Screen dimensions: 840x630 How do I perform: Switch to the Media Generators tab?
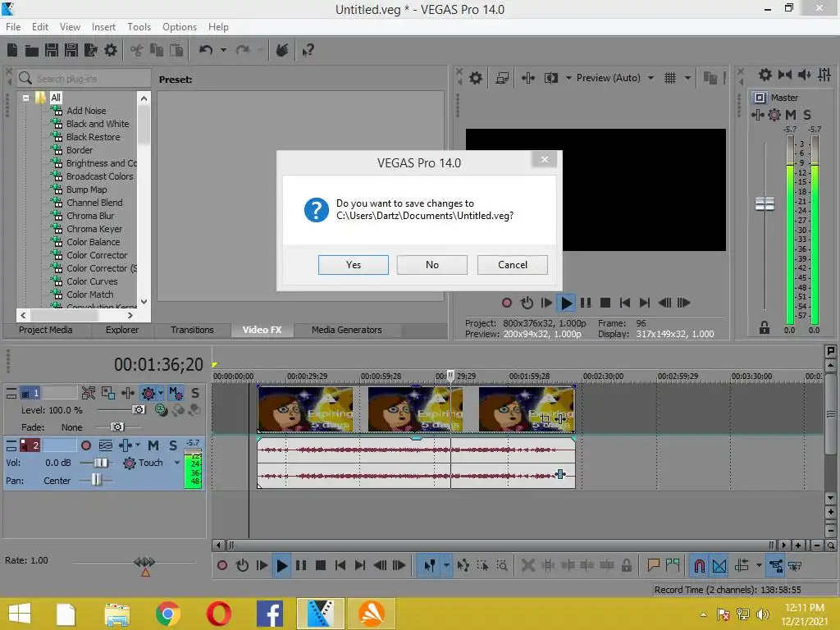[x=347, y=330]
